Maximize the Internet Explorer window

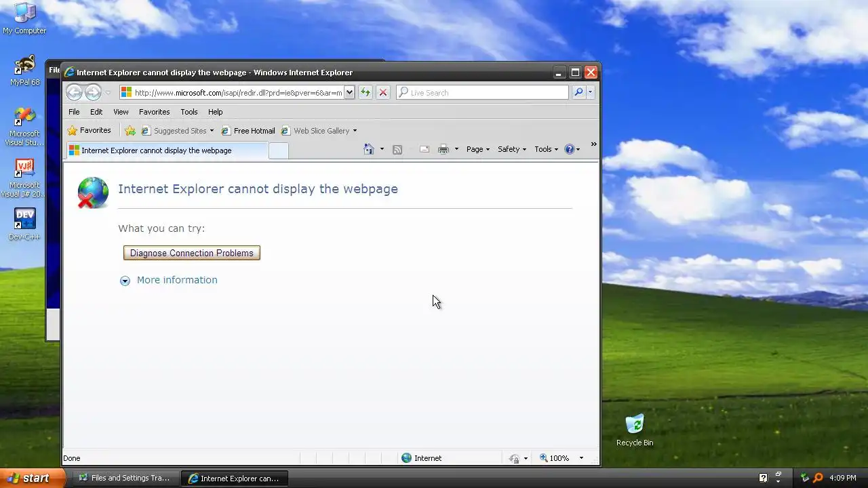[575, 73]
